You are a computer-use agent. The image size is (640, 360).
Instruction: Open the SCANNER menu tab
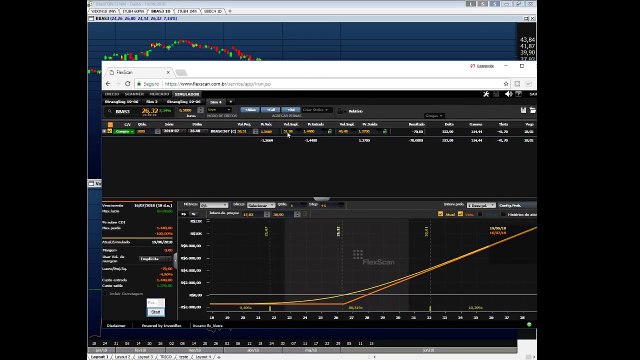click(134, 94)
